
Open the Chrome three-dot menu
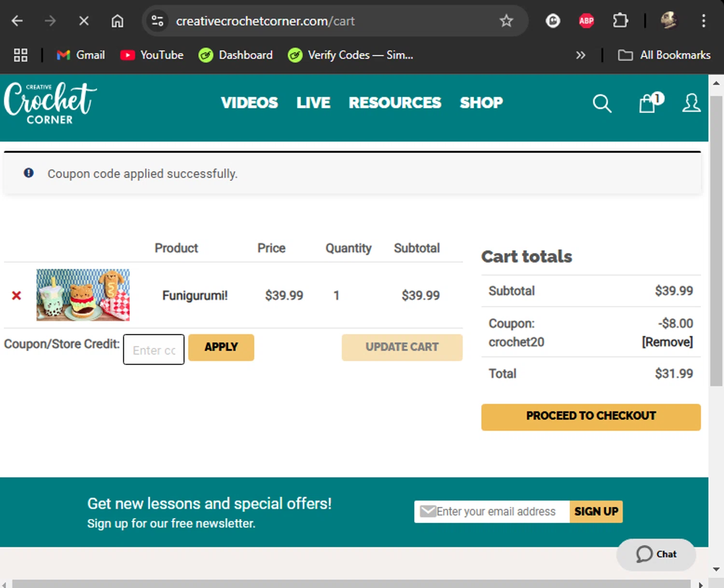coord(704,21)
